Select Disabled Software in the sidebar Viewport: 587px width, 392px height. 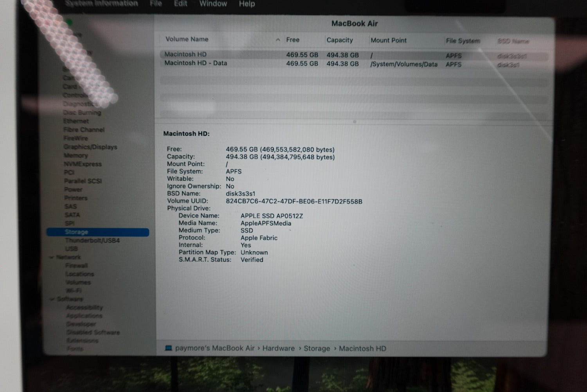(x=93, y=333)
